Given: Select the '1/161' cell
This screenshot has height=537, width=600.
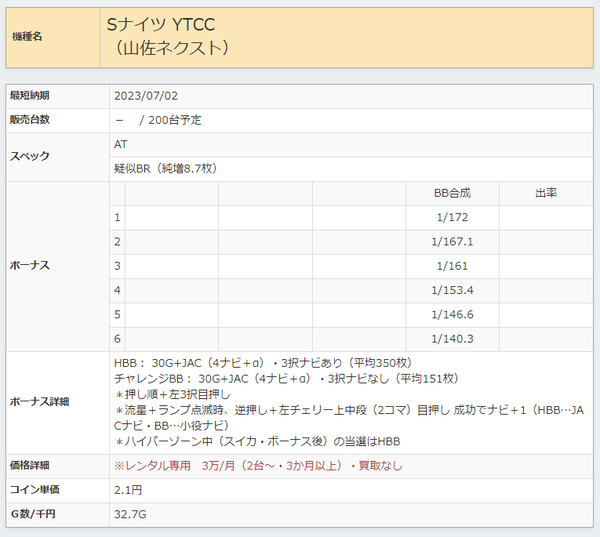Looking at the screenshot, I should (x=452, y=266).
